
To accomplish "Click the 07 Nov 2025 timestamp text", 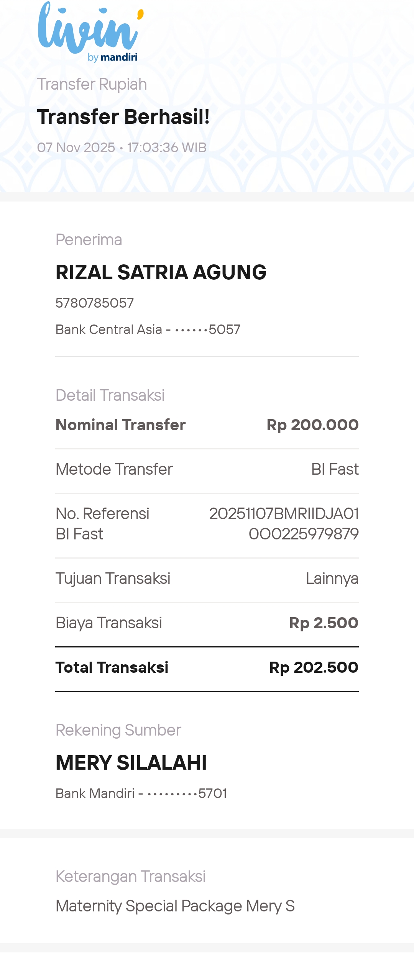I will [x=122, y=147].
